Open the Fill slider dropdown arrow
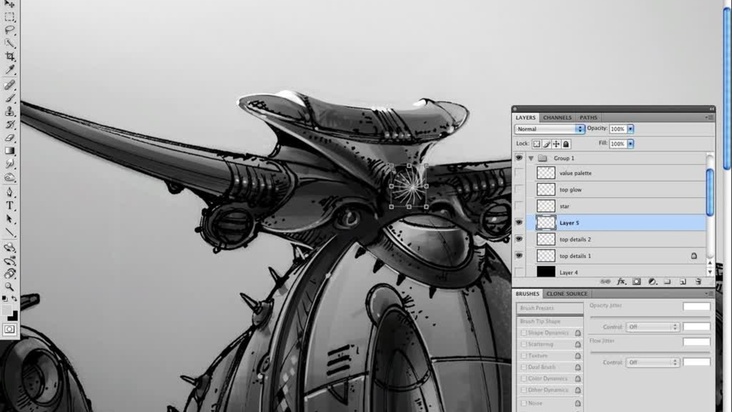Image resolution: width=732 pixels, height=412 pixels. (630, 144)
